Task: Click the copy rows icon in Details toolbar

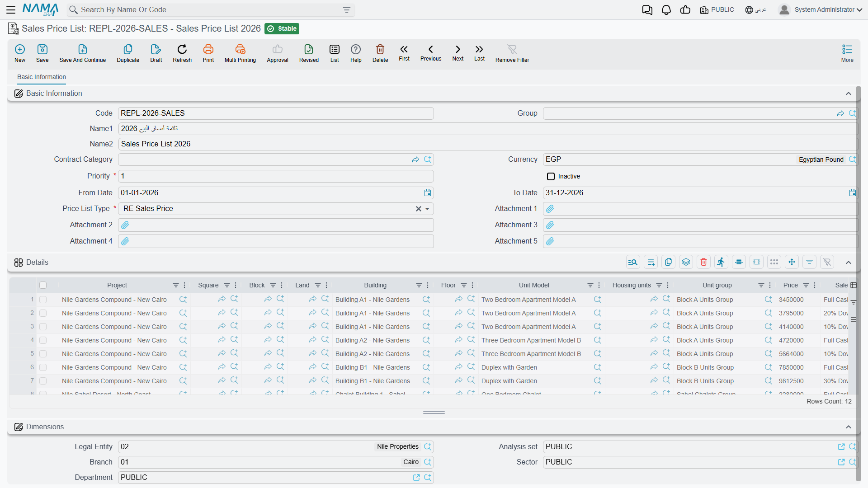Action: pos(669,262)
